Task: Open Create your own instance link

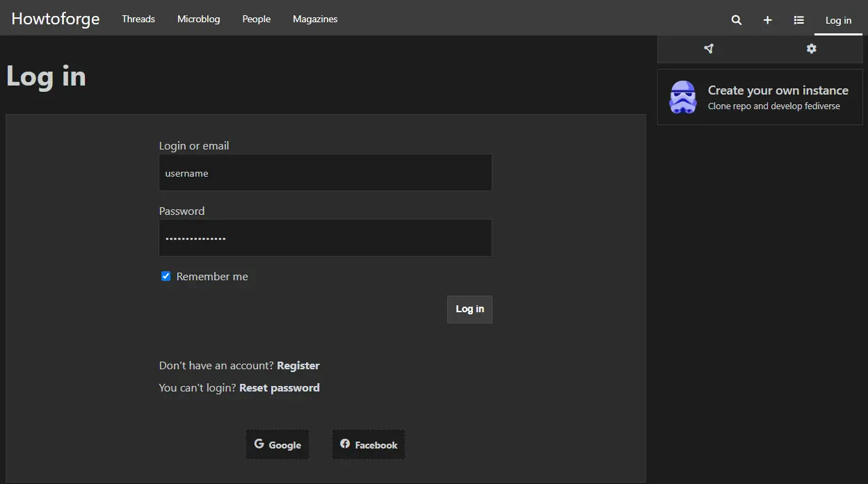Action: point(778,90)
